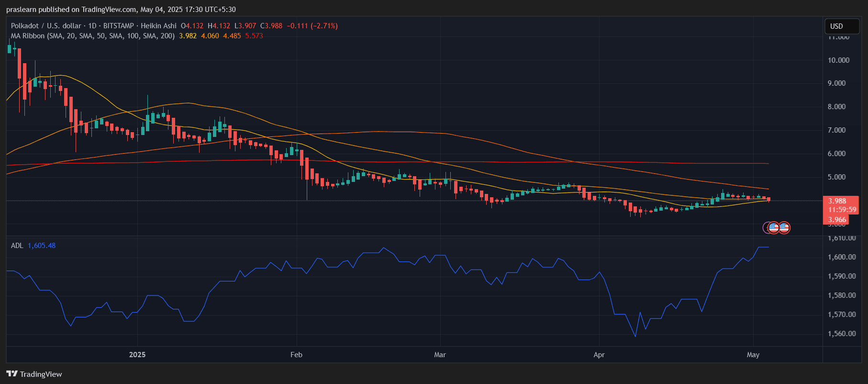
Task: Click the left US flag event icon
Action: [x=773, y=227]
